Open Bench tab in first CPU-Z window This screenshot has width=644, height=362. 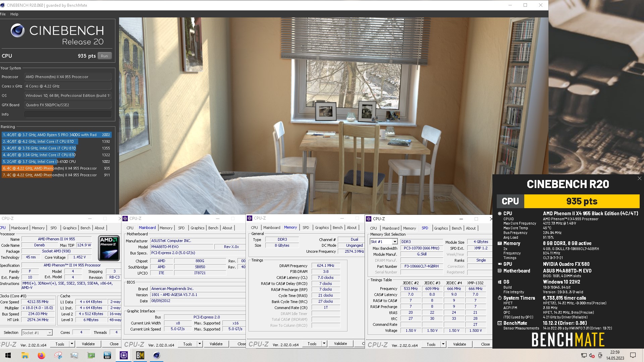(85, 228)
